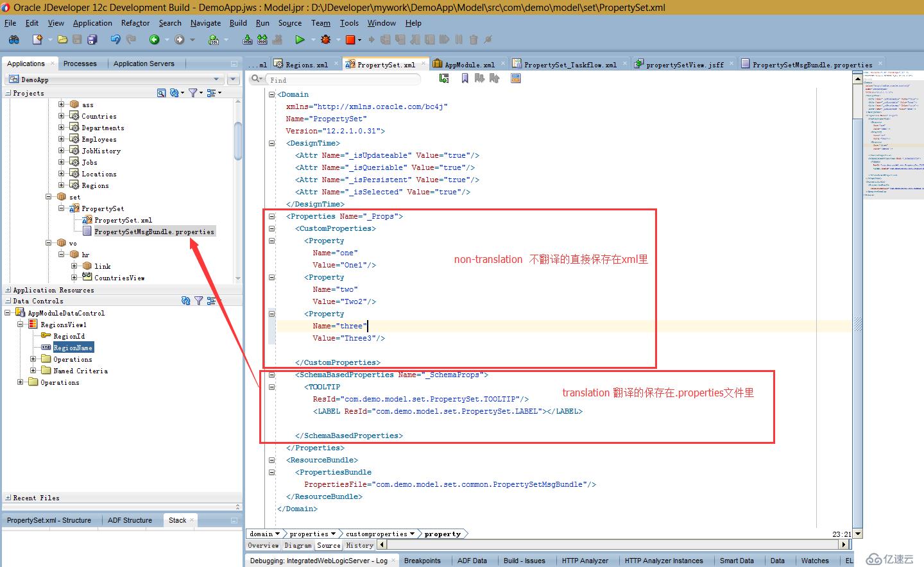Viewport: 924px width, 567px height.
Task: Click the Make project build icon
Action: pyautogui.click(x=247, y=40)
